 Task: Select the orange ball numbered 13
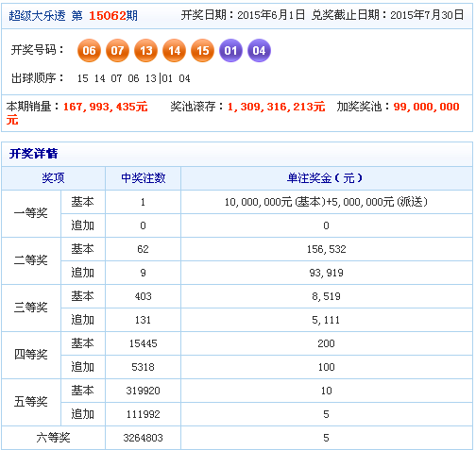pyautogui.click(x=145, y=50)
